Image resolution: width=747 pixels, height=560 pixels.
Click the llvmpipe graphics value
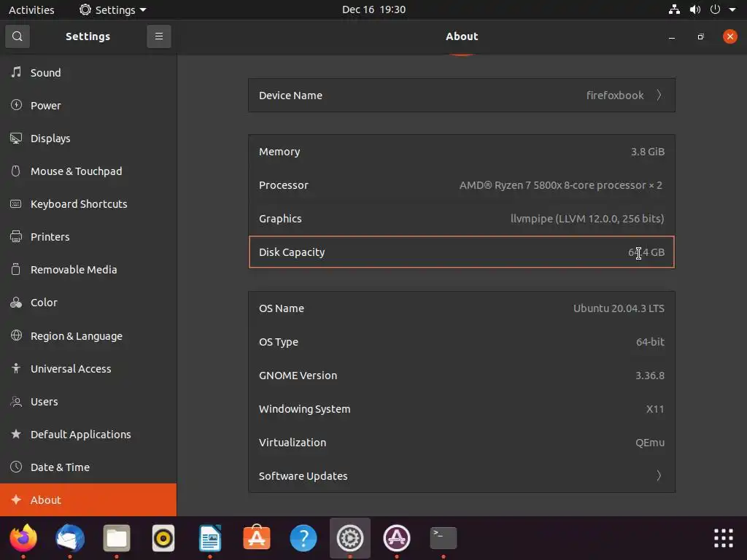click(x=587, y=219)
